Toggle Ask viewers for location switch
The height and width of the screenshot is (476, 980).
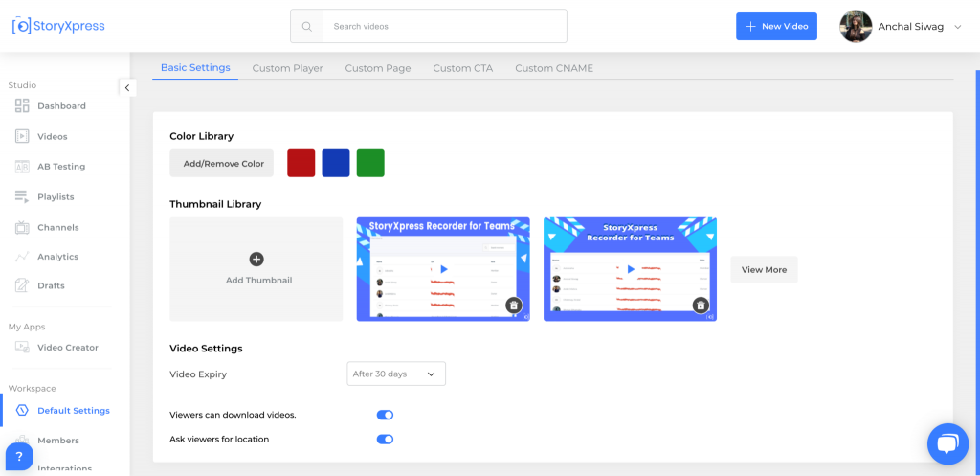point(385,440)
